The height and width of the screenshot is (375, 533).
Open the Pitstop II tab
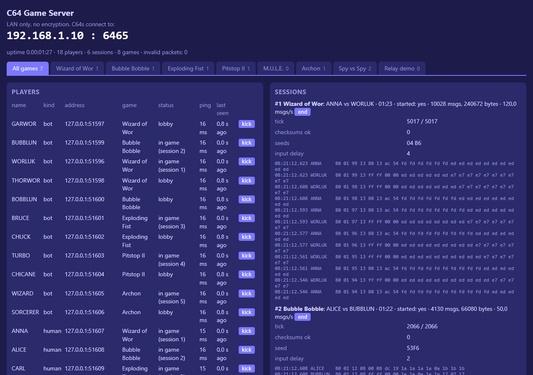point(236,68)
